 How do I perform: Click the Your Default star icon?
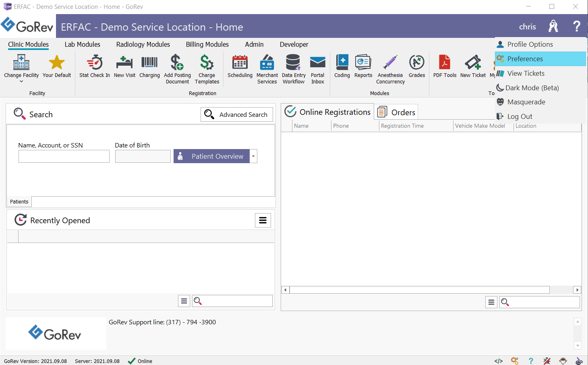point(57,62)
